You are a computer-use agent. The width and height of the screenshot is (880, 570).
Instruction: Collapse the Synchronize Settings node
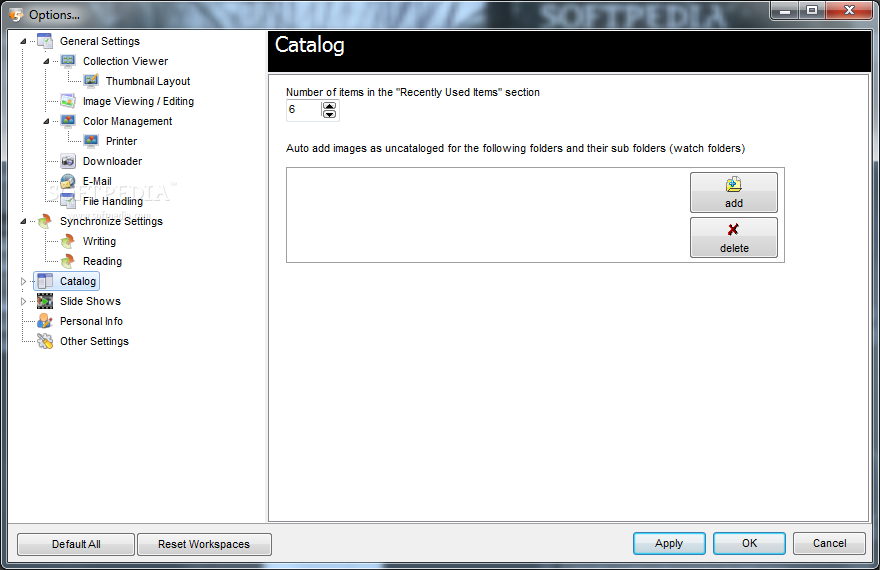[23, 222]
